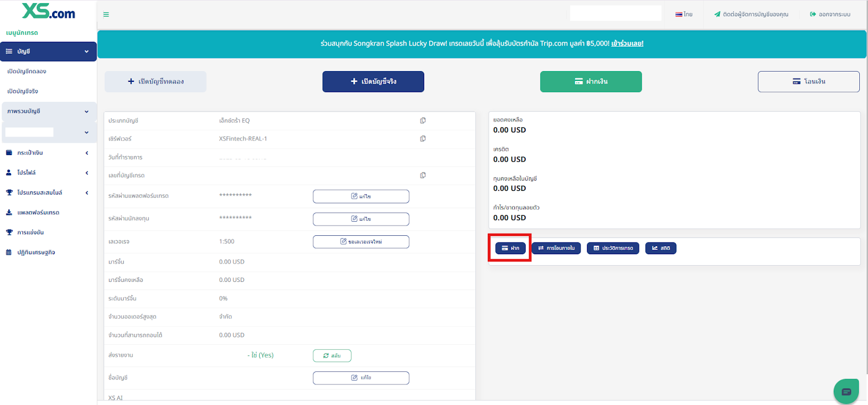
Task: Copy the server name XSFintech-REAL-1
Action: (423, 139)
